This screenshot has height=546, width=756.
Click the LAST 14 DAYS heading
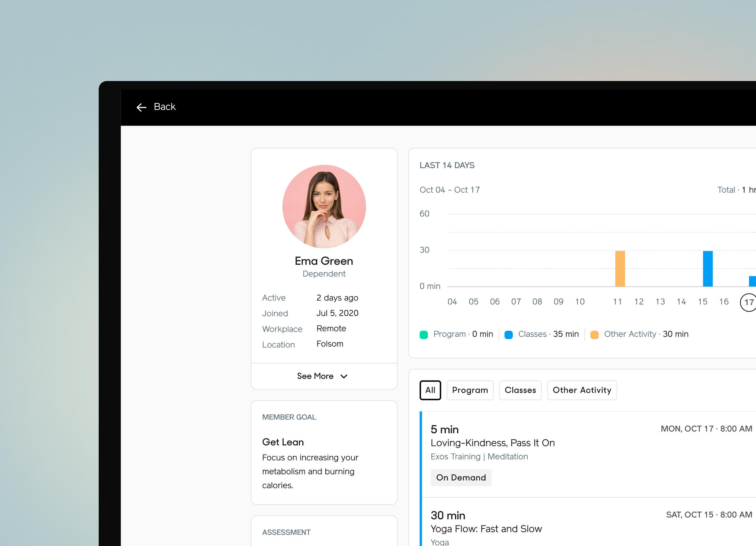[x=447, y=165]
